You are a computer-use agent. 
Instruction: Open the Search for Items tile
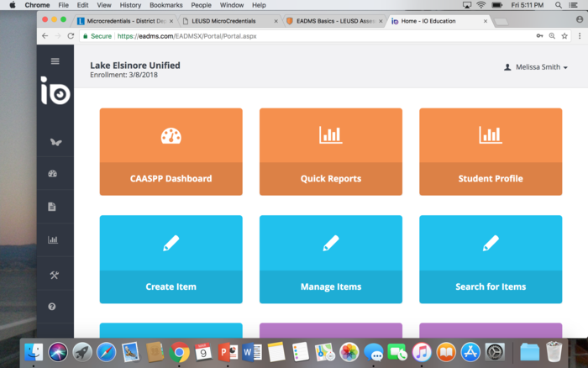[x=491, y=259]
